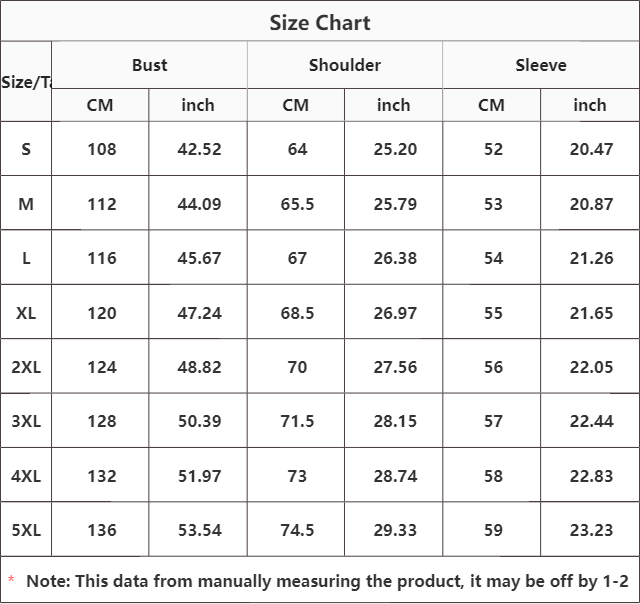
Task: Select the Shoulder column header
Action: point(344,65)
